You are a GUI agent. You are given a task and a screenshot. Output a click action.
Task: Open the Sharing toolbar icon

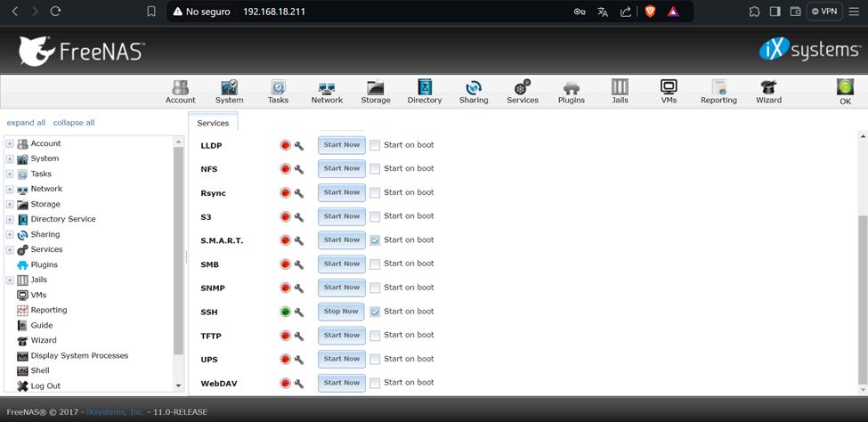[474, 92]
